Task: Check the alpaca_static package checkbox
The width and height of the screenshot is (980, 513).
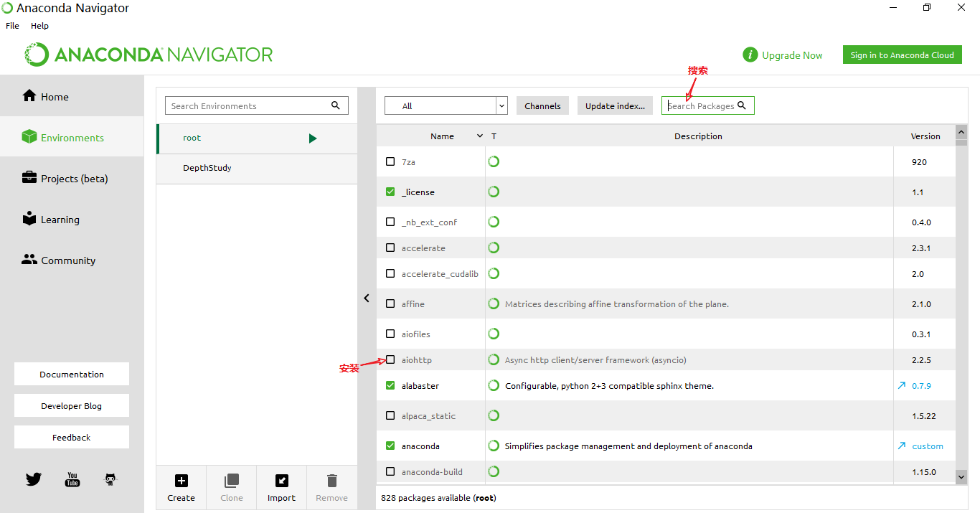Action: tap(390, 415)
